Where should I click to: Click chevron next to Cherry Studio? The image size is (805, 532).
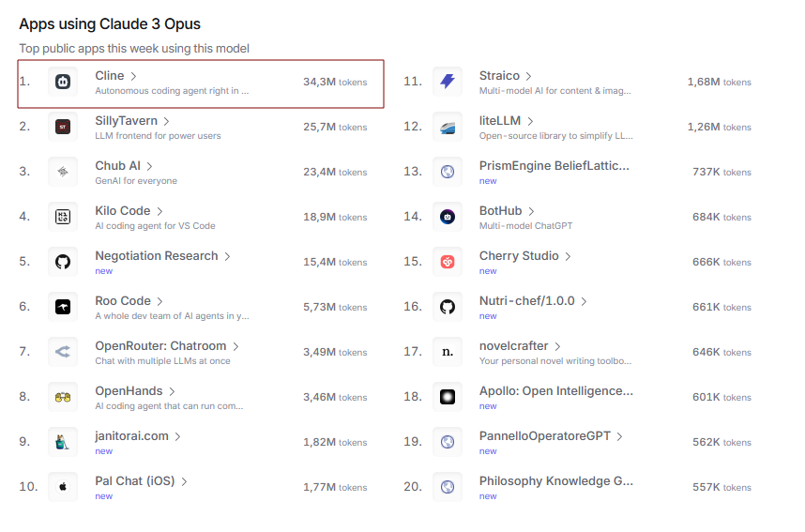click(x=568, y=257)
